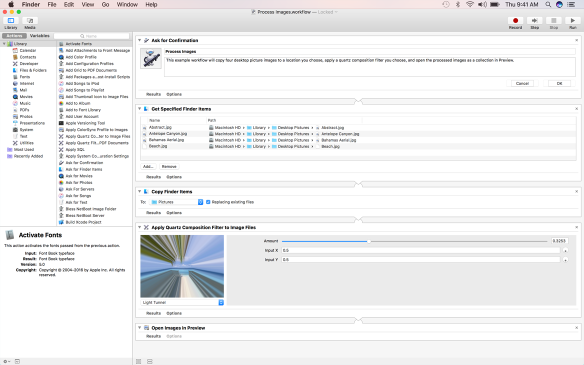Adjust the Amount slider
The height and width of the screenshot is (365, 584).
click(x=369, y=241)
